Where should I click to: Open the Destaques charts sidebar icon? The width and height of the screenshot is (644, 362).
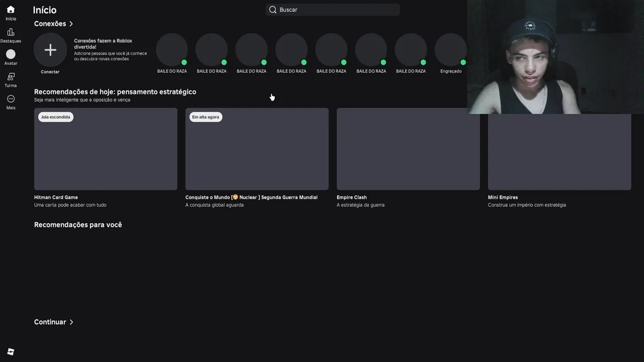pos(11,32)
